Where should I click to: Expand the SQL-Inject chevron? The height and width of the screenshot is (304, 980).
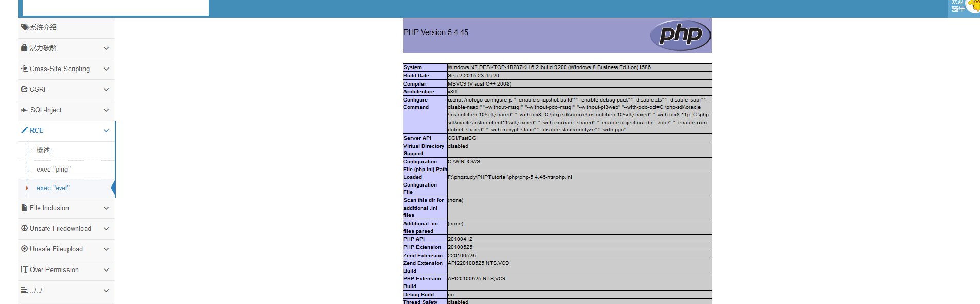[106, 110]
